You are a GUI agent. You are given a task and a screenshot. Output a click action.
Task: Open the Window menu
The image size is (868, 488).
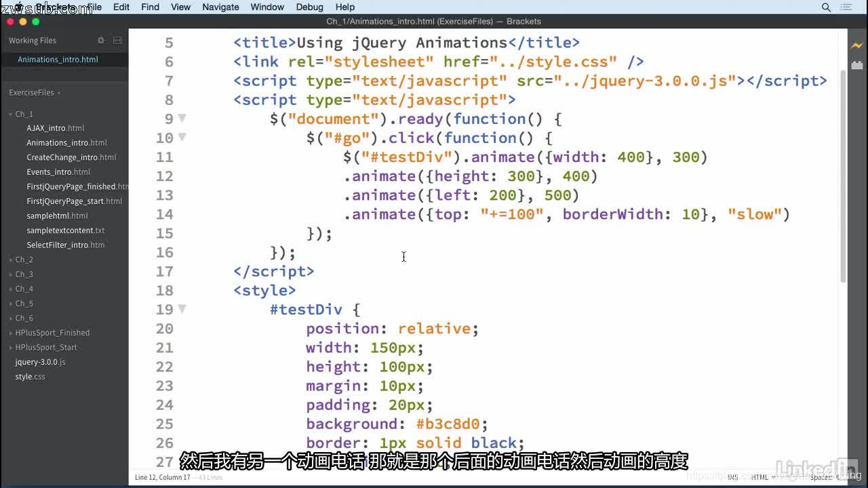(267, 7)
